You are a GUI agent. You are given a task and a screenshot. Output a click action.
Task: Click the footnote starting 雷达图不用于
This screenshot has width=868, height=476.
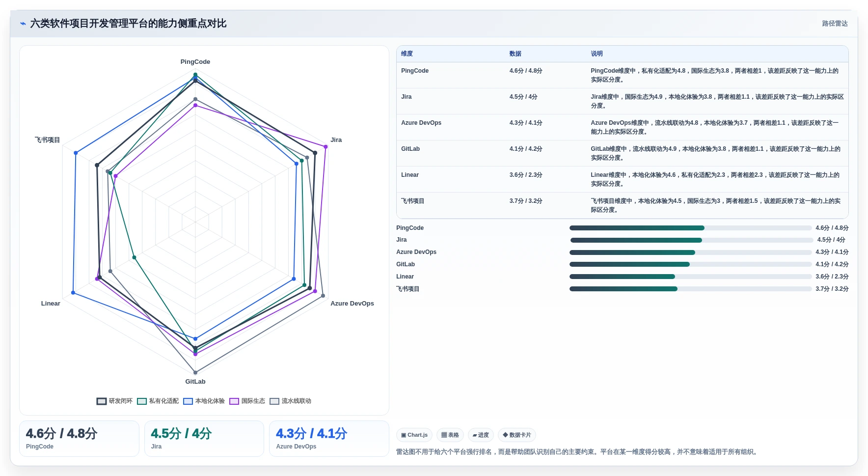click(577, 452)
